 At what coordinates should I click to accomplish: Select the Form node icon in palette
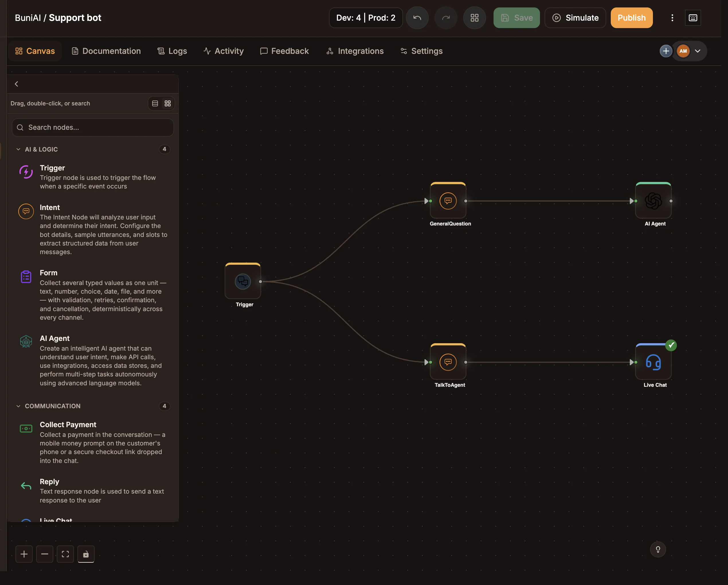point(26,277)
